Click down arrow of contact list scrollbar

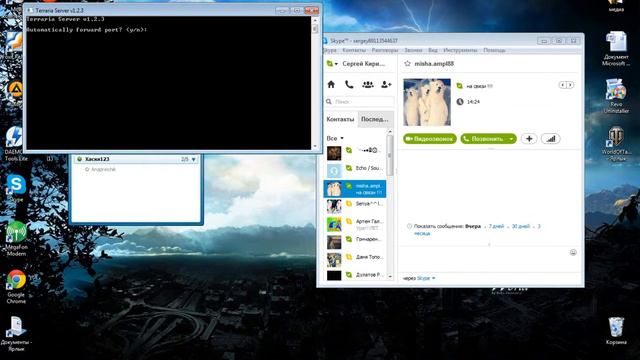click(x=390, y=276)
